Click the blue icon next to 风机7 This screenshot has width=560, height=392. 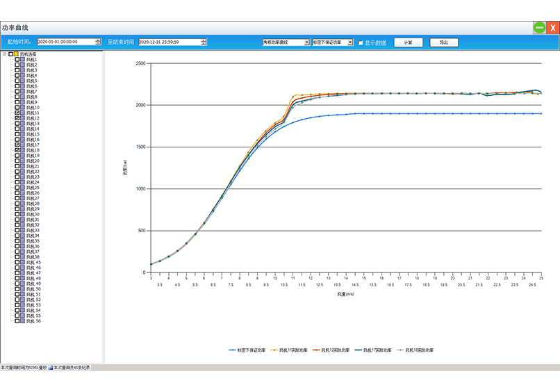(22, 92)
